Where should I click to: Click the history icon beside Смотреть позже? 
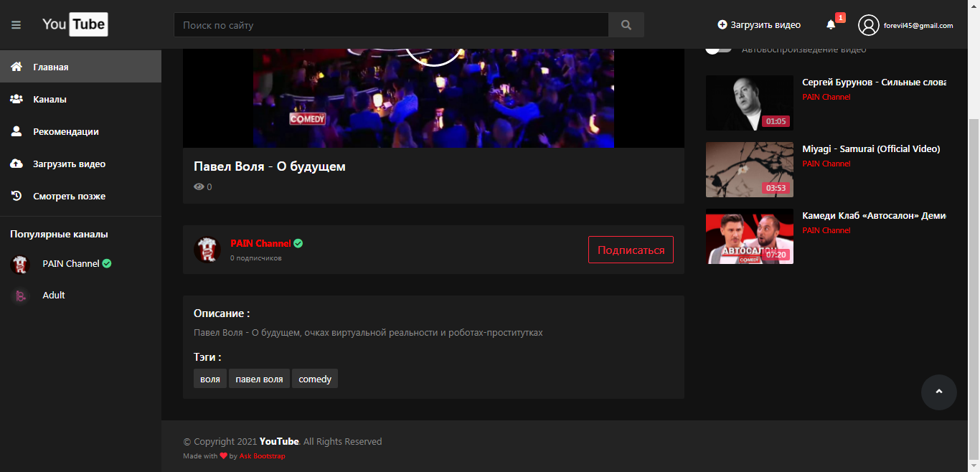pyautogui.click(x=16, y=196)
